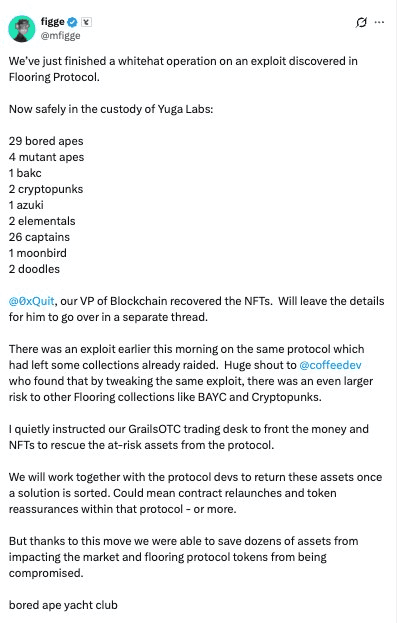Click the '1 moonbird' list line
This screenshot has height=623, width=401.
pos(38,253)
